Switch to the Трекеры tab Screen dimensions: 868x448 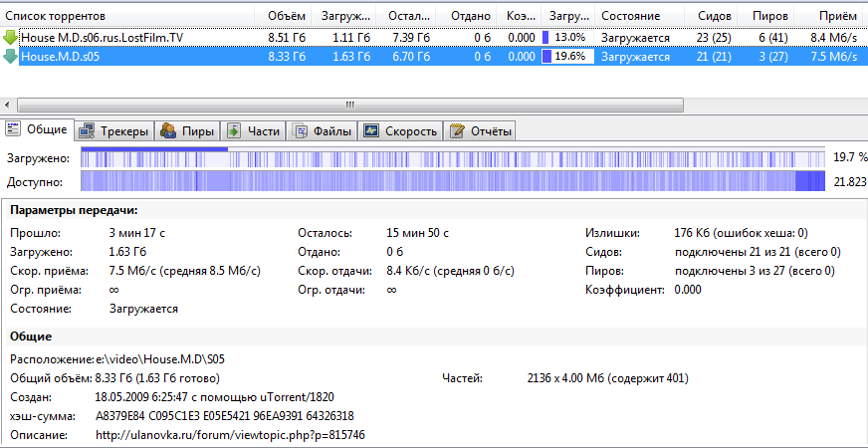(114, 131)
